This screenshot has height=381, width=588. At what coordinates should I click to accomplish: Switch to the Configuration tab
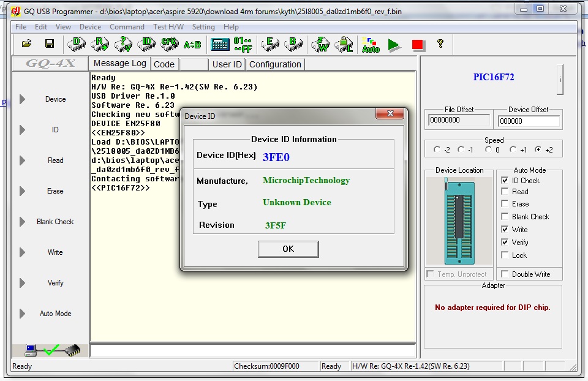275,64
